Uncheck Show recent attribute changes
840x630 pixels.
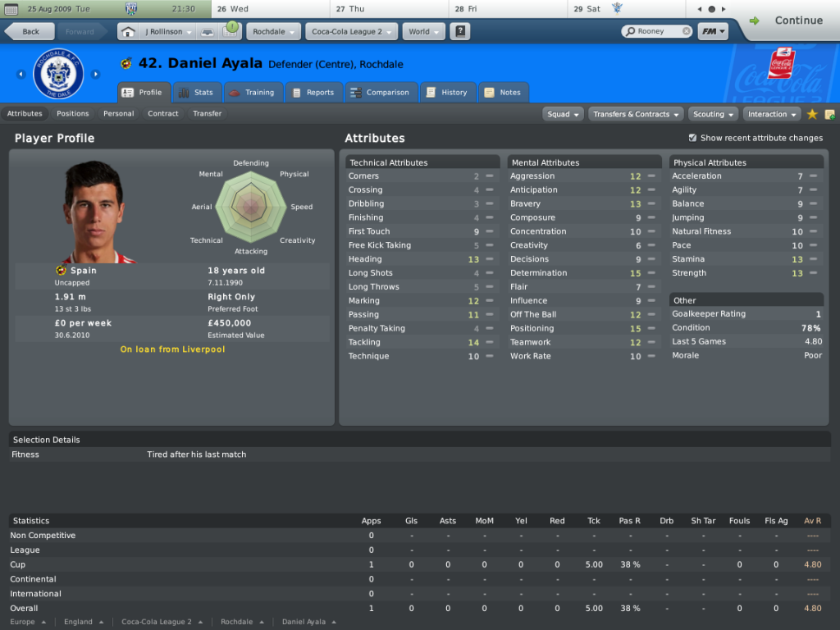pos(692,138)
